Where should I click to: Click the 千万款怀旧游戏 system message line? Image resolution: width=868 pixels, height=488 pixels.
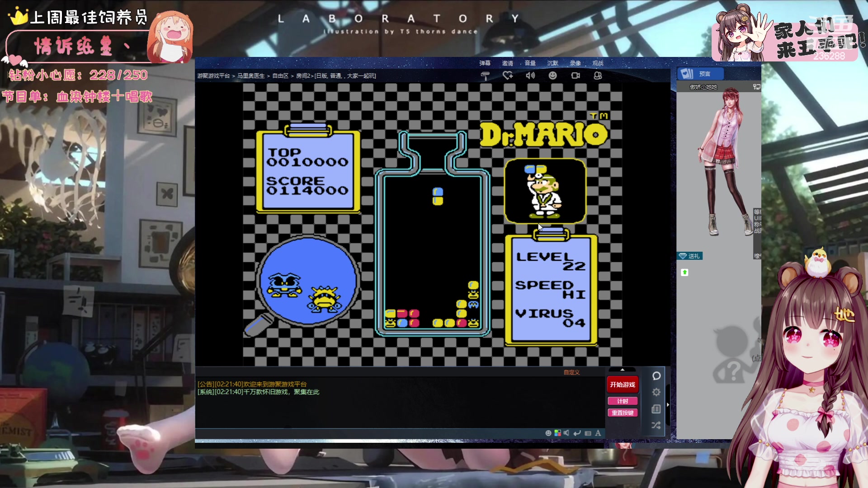pos(258,392)
